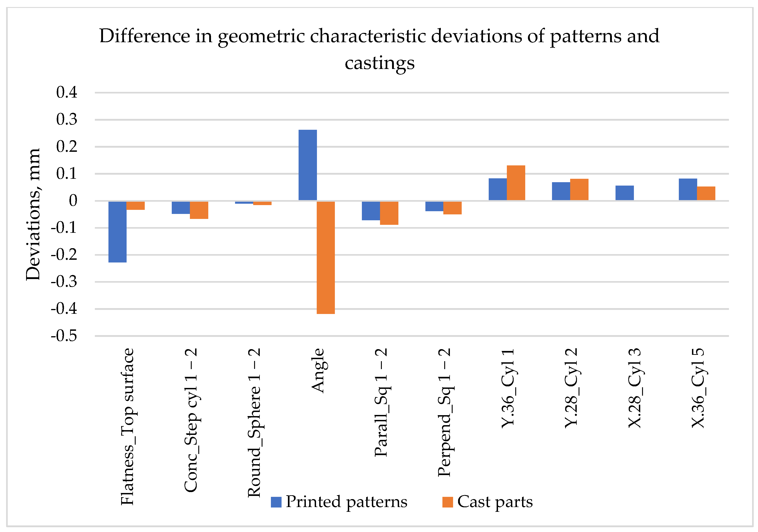The width and height of the screenshot is (758, 532).
Task: Click the 'Deviations, mm' y-axis title
Action: point(33,215)
